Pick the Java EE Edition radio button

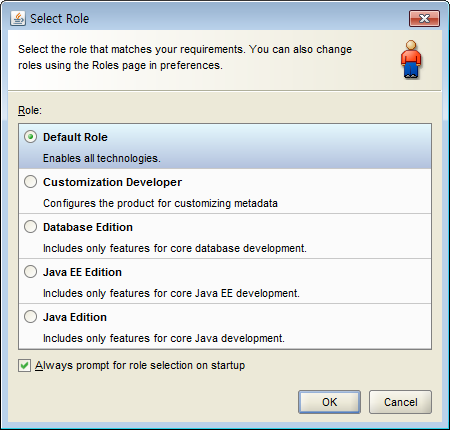click(x=30, y=272)
